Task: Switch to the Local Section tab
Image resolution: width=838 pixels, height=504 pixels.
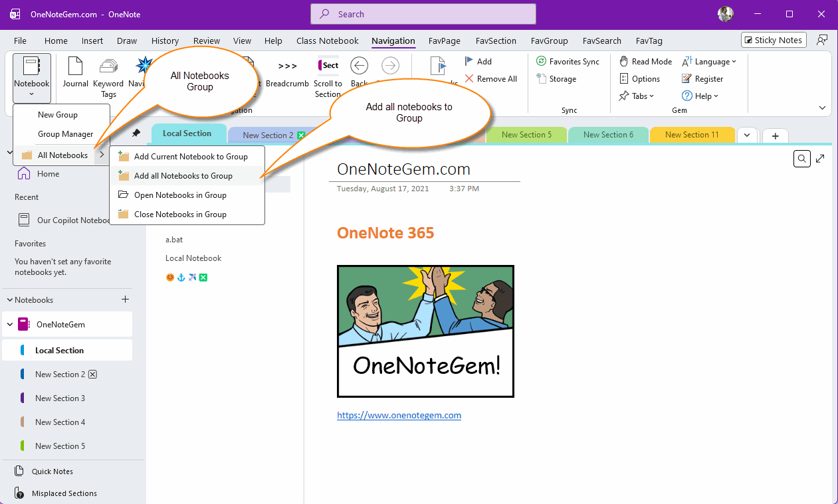Action: pyautogui.click(x=188, y=133)
